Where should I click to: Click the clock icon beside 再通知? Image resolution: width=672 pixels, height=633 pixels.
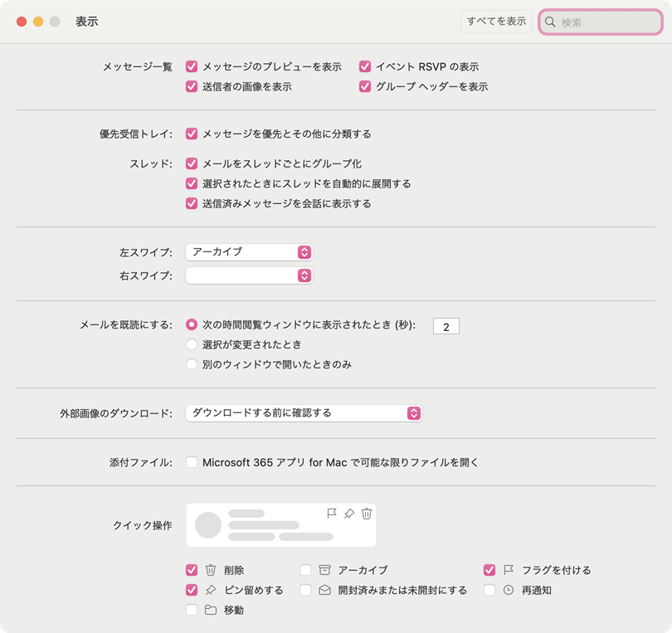click(x=509, y=591)
